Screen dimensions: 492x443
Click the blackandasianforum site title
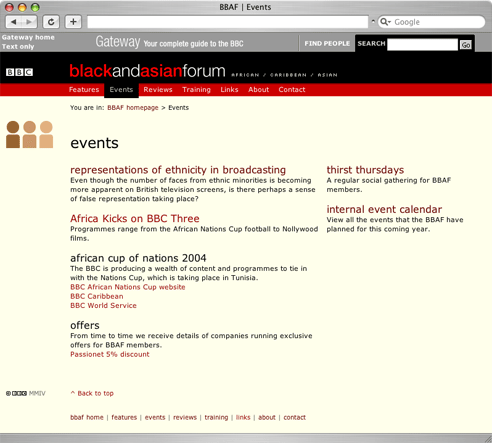[x=147, y=71]
